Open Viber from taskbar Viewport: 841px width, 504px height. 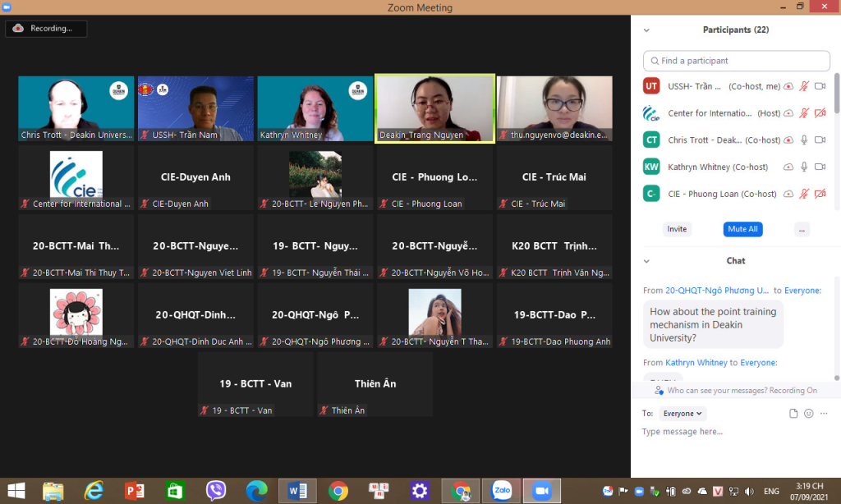(x=216, y=491)
